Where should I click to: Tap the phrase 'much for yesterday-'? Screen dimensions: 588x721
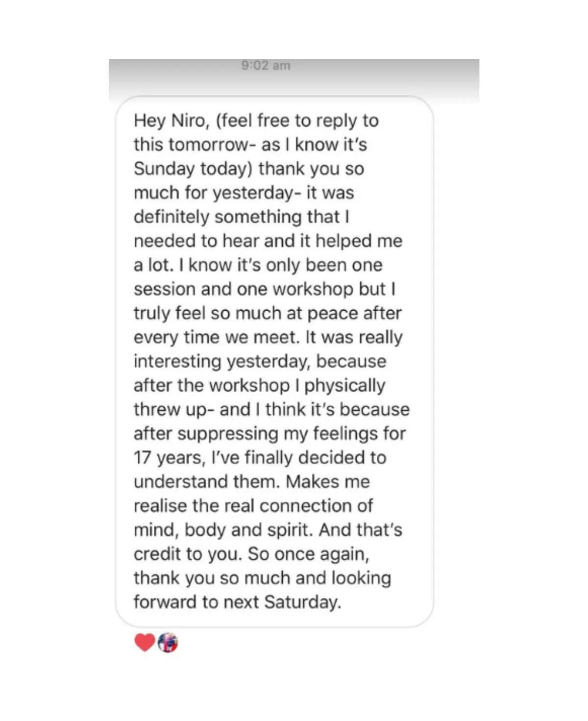[218, 193]
